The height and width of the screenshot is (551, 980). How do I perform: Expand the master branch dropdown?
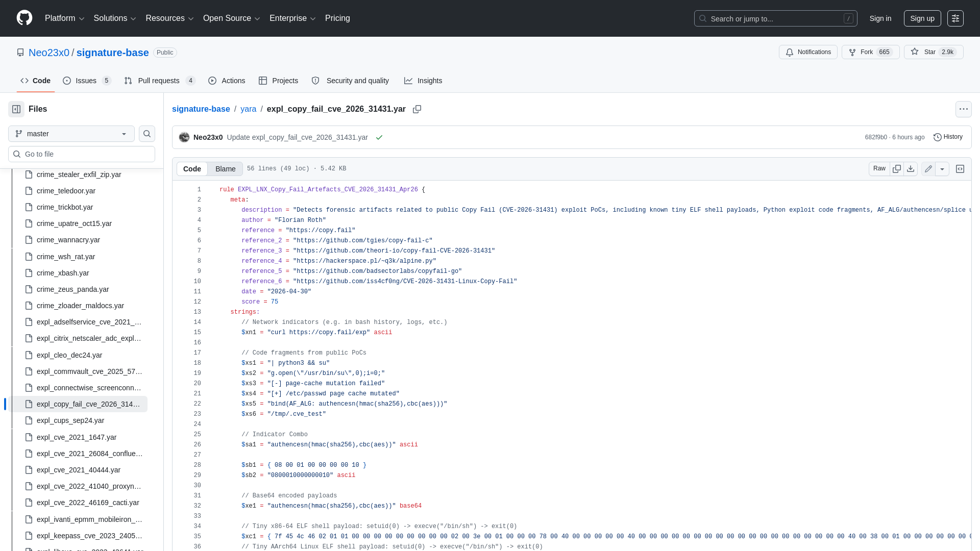tap(71, 134)
